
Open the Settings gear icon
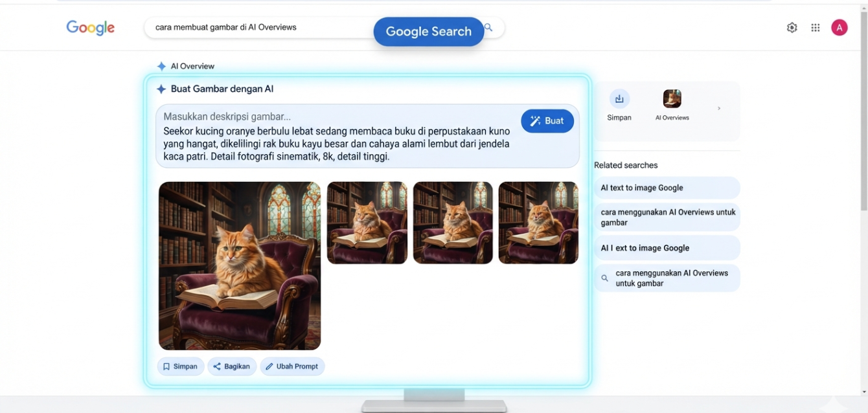click(792, 28)
